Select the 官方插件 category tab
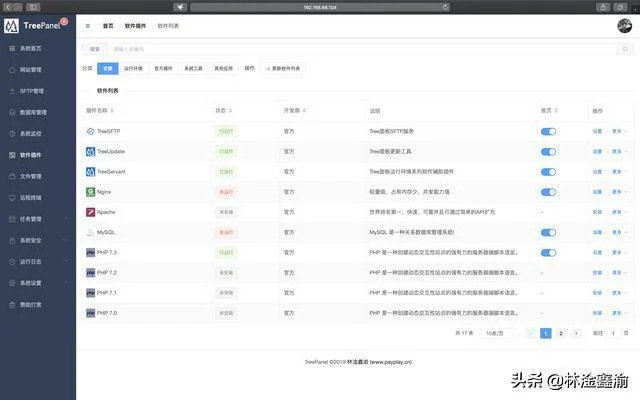 (163, 69)
